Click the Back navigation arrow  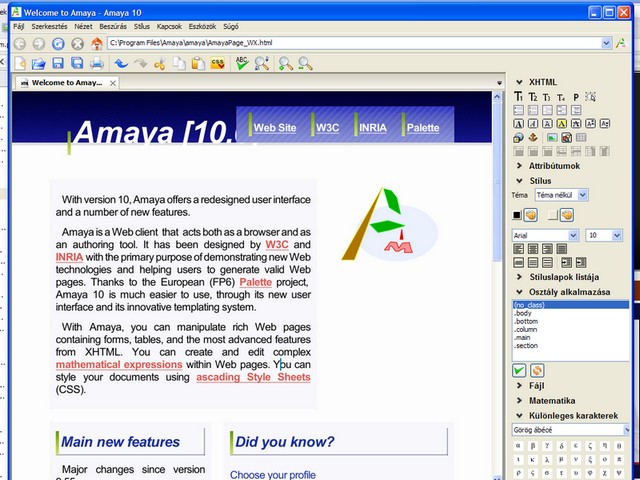[20, 43]
